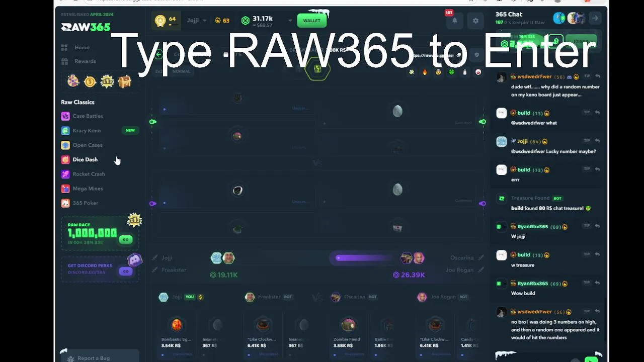Click the Case Battles VS icon
The image size is (644, 362).
tap(65, 116)
